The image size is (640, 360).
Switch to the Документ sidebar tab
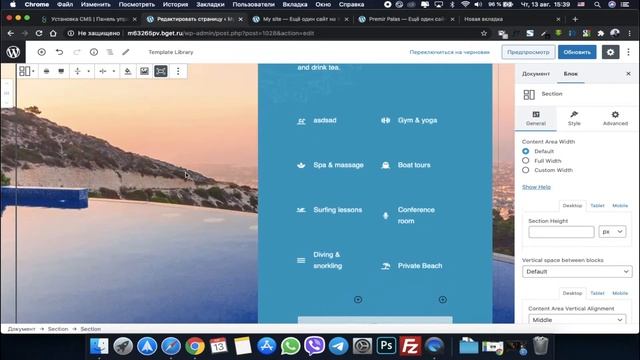click(536, 74)
